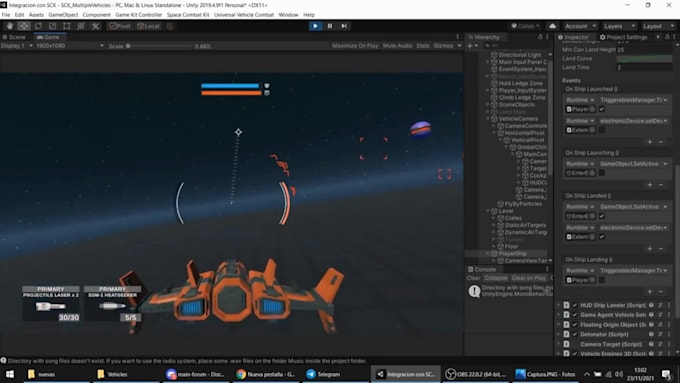Open the Account dropdown
The image size is (680, 383).
(580, 26)
